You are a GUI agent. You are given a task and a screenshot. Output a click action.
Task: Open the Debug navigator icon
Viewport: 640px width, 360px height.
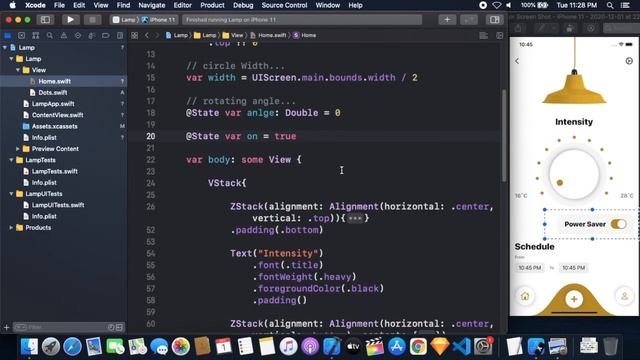click(91, 36)
